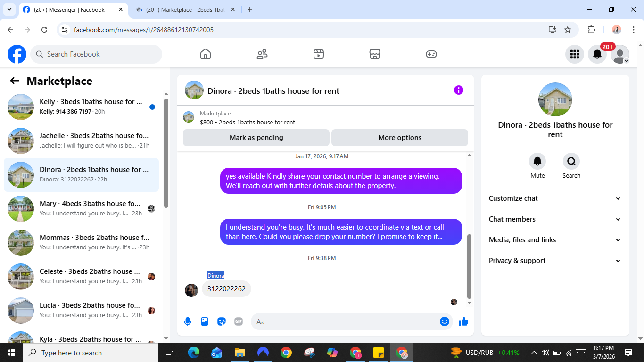Open the Video (Reels) icon
This screenshot has height=362, width=644.
coord(319,54)
